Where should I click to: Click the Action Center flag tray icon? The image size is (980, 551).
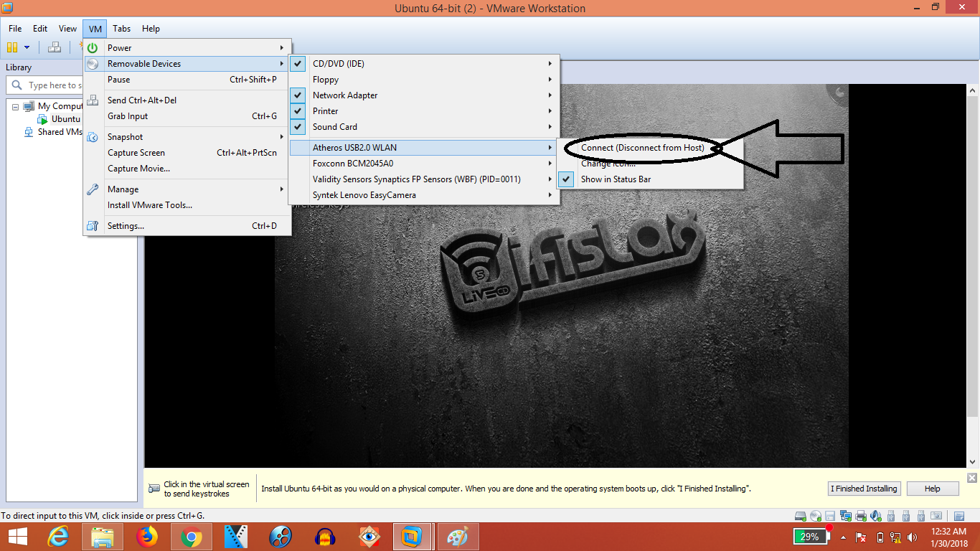[861, 537]
